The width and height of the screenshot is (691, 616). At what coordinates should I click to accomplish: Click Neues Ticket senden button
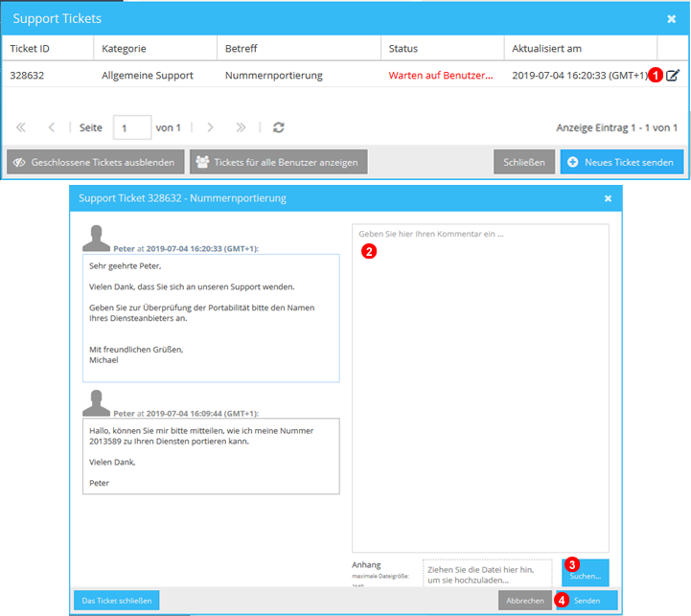pos(622,162)
